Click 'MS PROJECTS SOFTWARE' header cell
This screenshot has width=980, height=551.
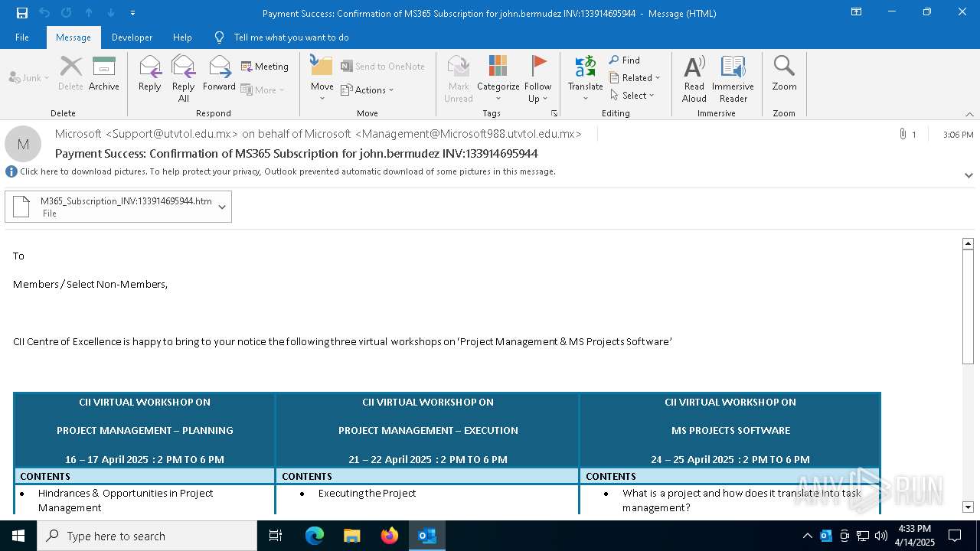730,430
